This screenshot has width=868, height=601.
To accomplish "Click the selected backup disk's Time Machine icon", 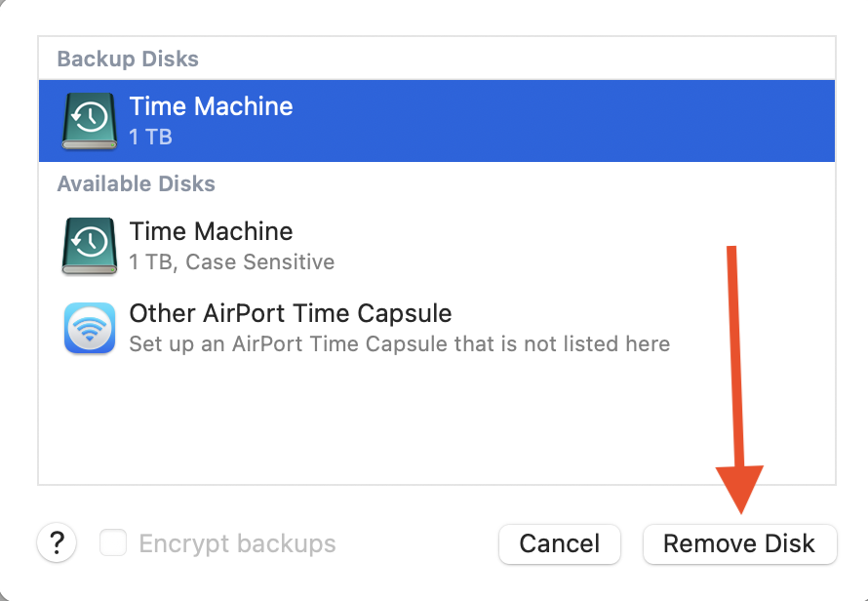I will click(89, 121).
